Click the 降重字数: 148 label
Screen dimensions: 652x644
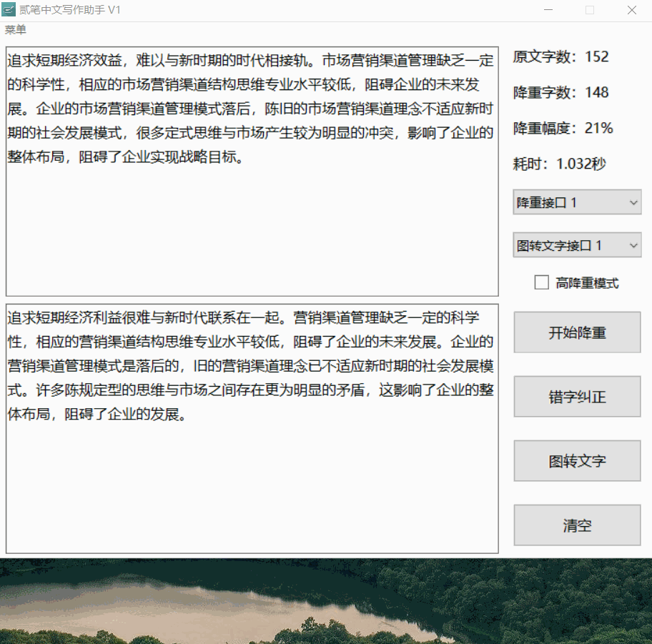coord(561,92)
